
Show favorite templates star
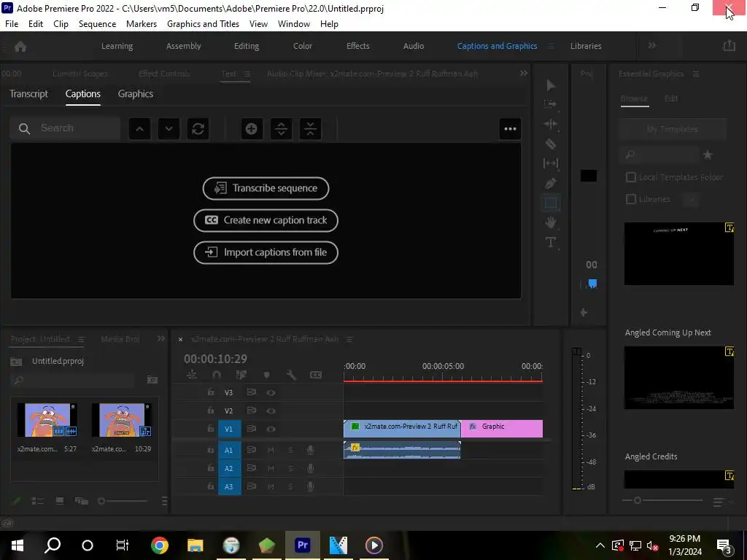(708, 155)
